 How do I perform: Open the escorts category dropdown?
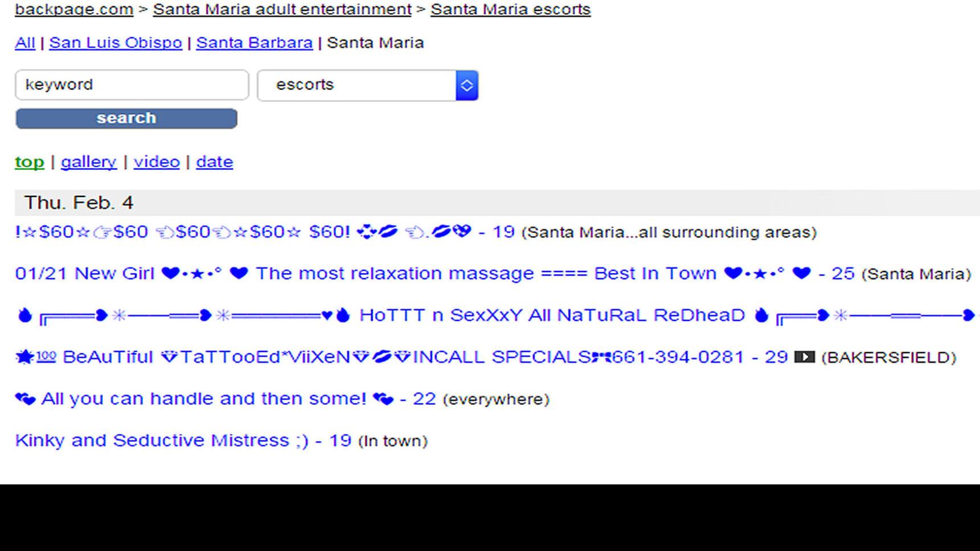point(368,85)
